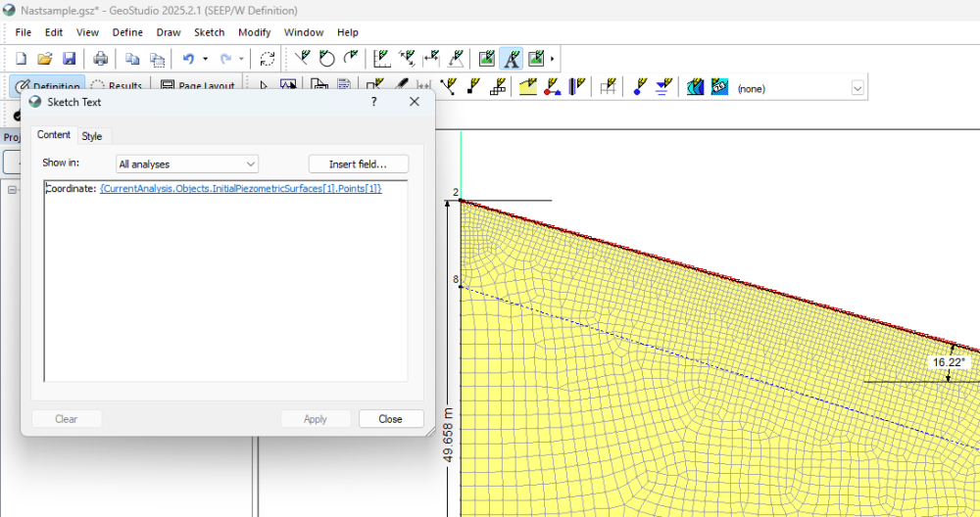Click the Copy icon in the toolbar

click(x=132, y=59)
